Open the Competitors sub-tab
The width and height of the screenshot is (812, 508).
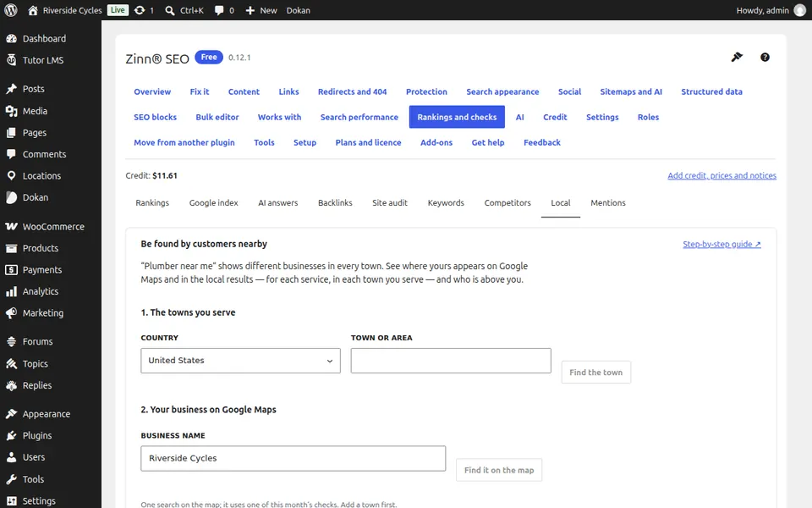coord(507,203)
